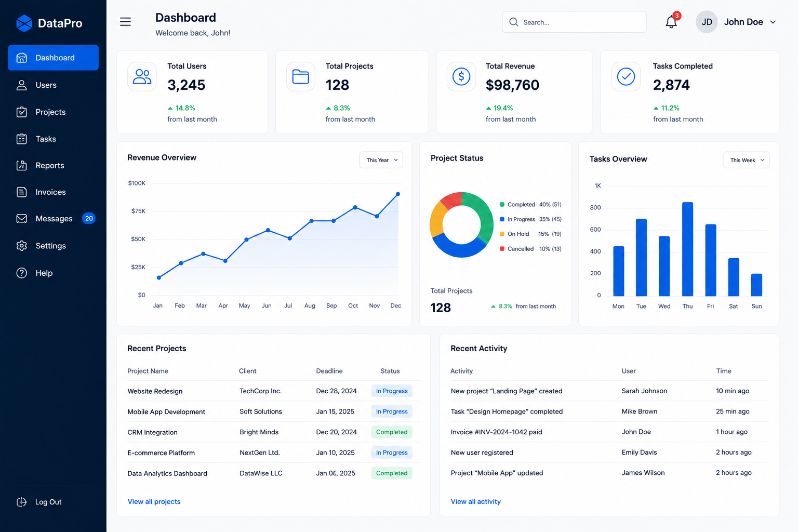The width and height of the screenshot is (798, 532).
Task: Click the James Wilson user cell
Action: tap(643, 473)
